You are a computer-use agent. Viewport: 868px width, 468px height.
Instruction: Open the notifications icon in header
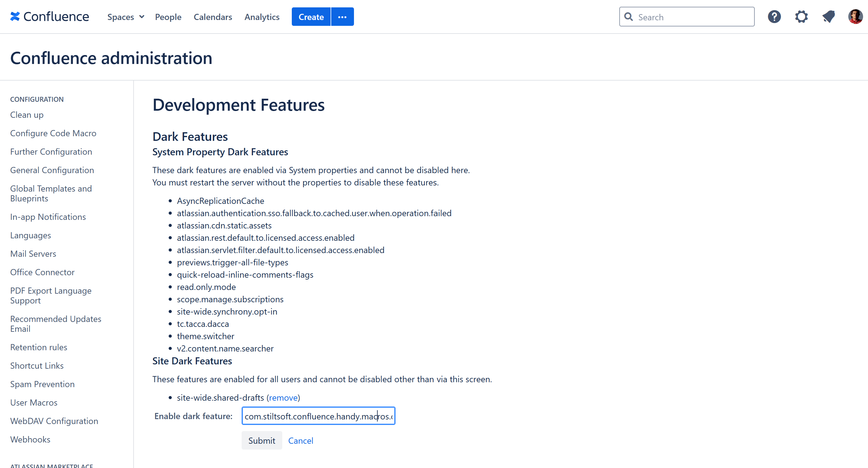[828, 17]
